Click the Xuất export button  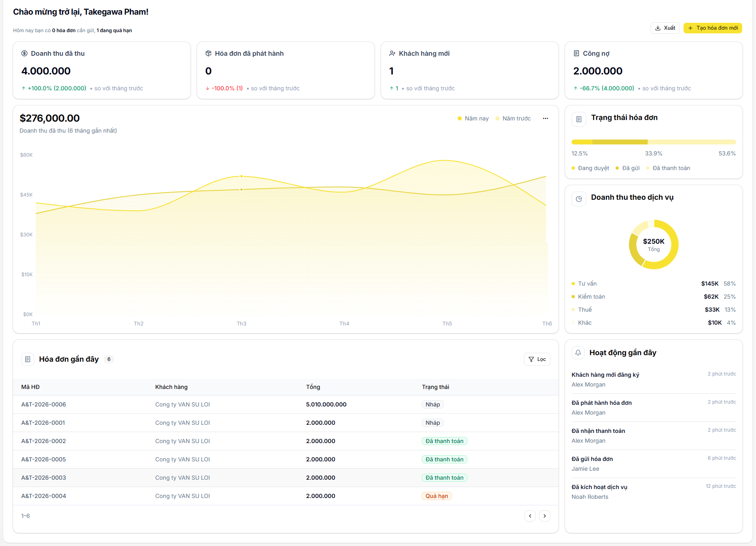click(665, 28)
